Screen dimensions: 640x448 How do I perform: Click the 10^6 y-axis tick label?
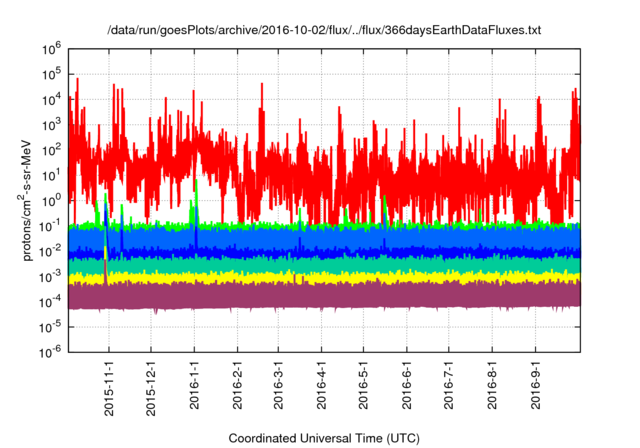pyautogui.click(x=51, y=49)
